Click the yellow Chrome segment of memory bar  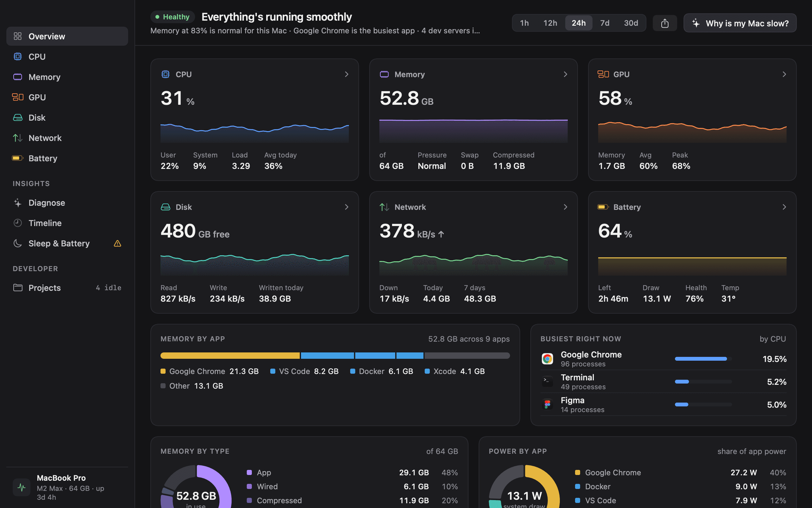click(230, 356)
